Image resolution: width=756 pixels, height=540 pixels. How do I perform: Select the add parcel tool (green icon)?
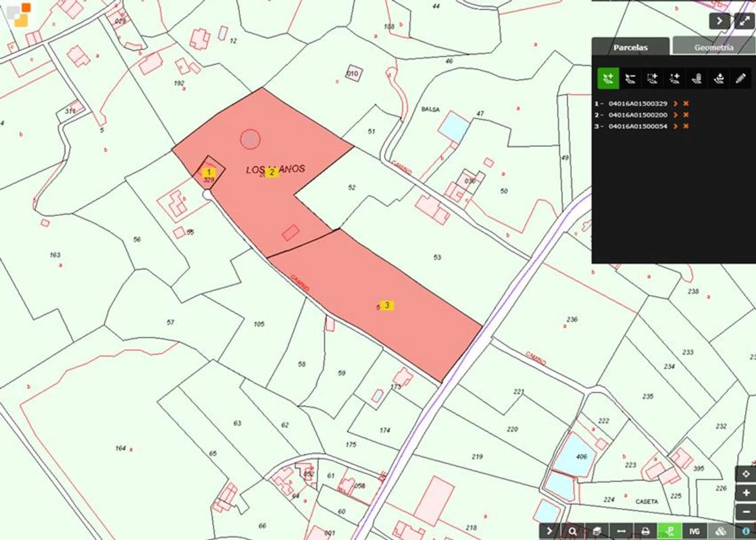(x=608, y=78)
